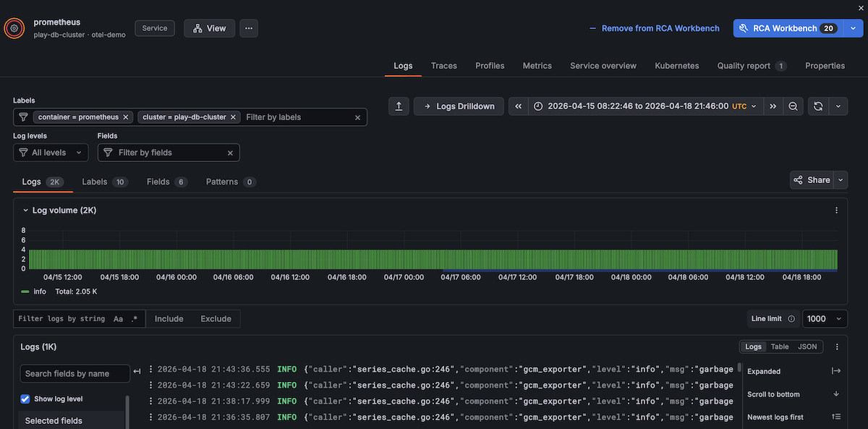The width and height of the screenshot is (868, 429).
Task: Open menu for the 21:43:36.555 log line
Action: [150, 369]
